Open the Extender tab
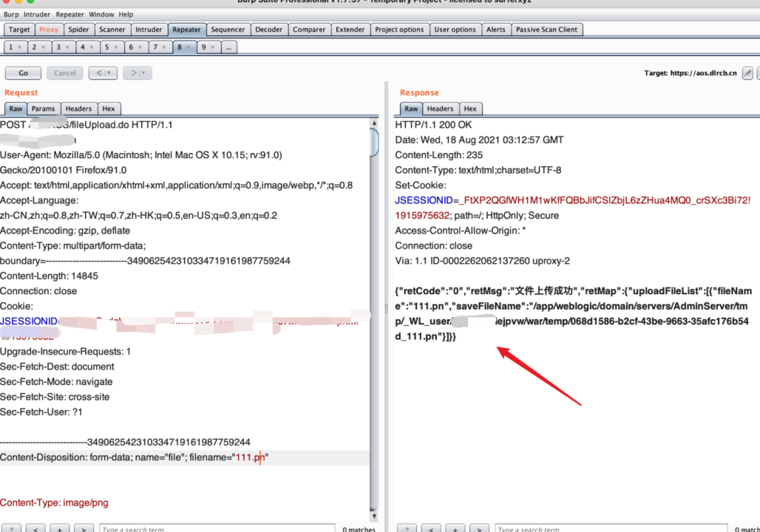760x532 pixels. pyautogui.click(x=350, y=30)
